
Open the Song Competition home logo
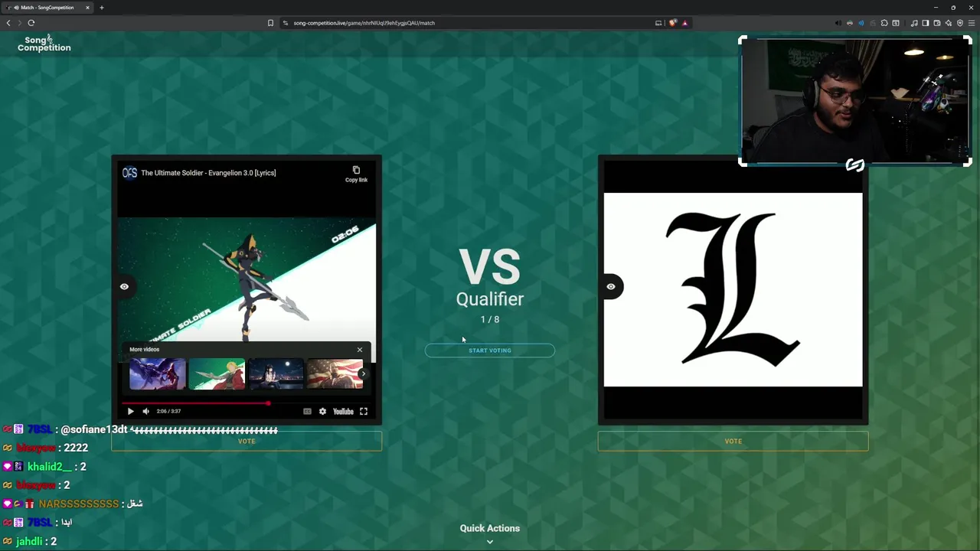coord(44,44)
